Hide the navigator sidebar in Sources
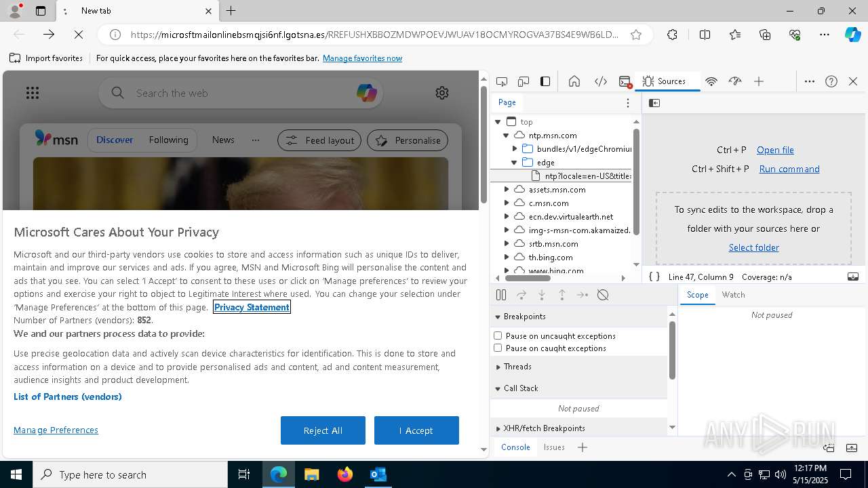868x488 pixels. click(654, 103)
